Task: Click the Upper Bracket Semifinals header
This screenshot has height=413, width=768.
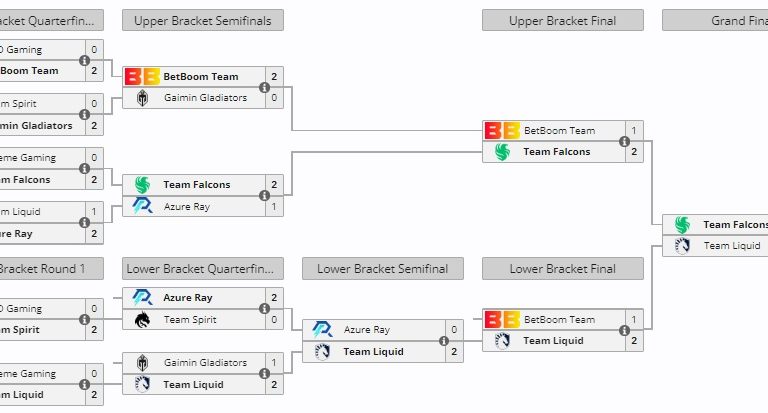Action: tap(203, 20)
